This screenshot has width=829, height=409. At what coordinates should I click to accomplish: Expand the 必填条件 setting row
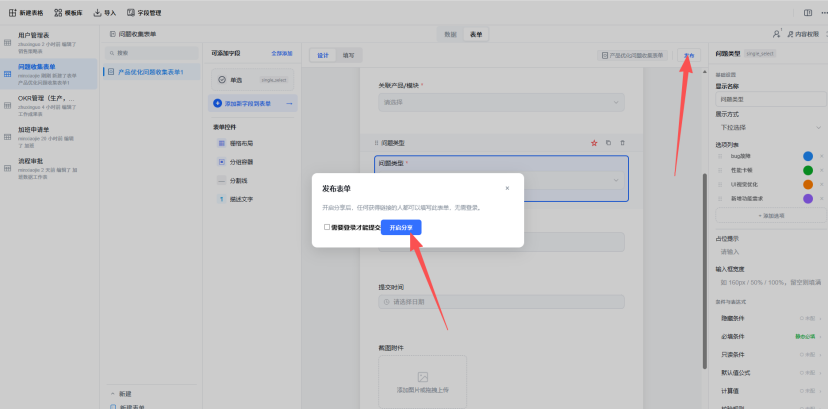point(771,336)
